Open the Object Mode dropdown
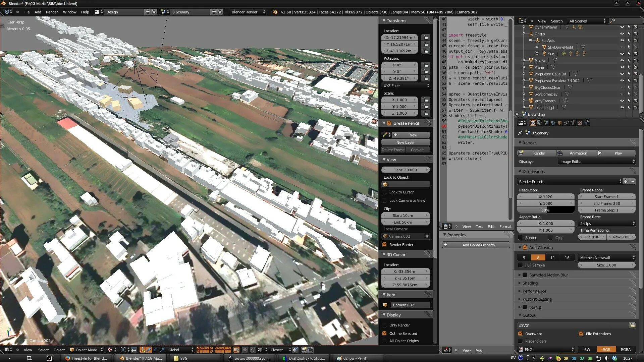The height and width of the screenshot is (362, 644). tap(86, 350)
